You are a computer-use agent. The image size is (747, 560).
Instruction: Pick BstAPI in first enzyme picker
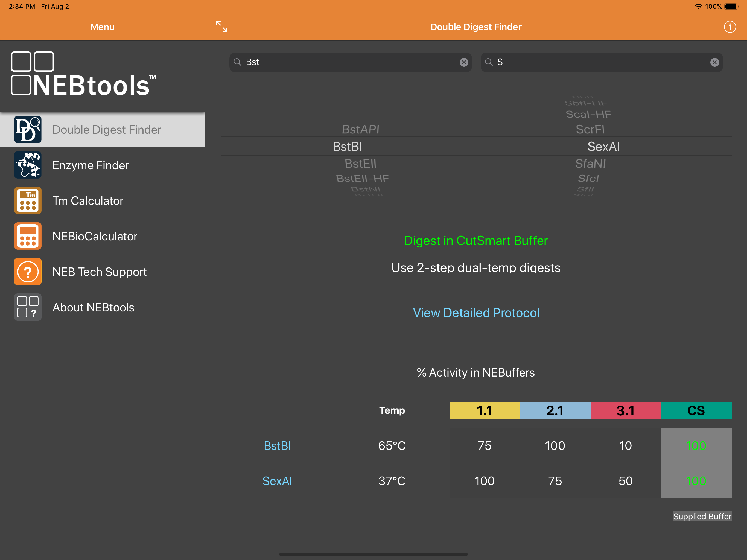click(360, 129)
